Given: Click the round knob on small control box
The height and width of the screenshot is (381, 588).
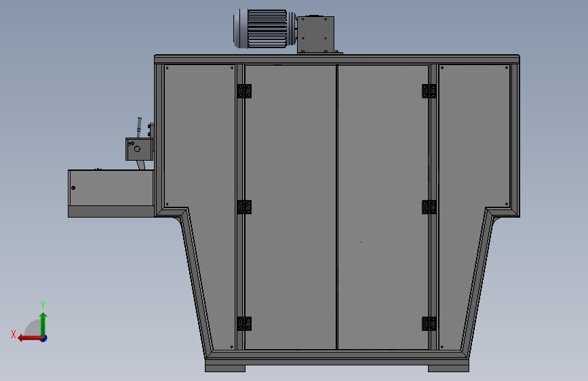Looking at the screenshot, I should click(137, 149).
